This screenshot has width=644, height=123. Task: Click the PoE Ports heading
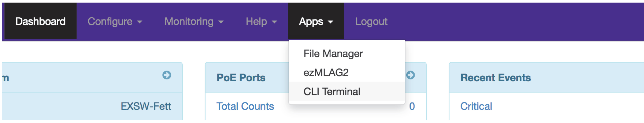(x=241, y=78)
